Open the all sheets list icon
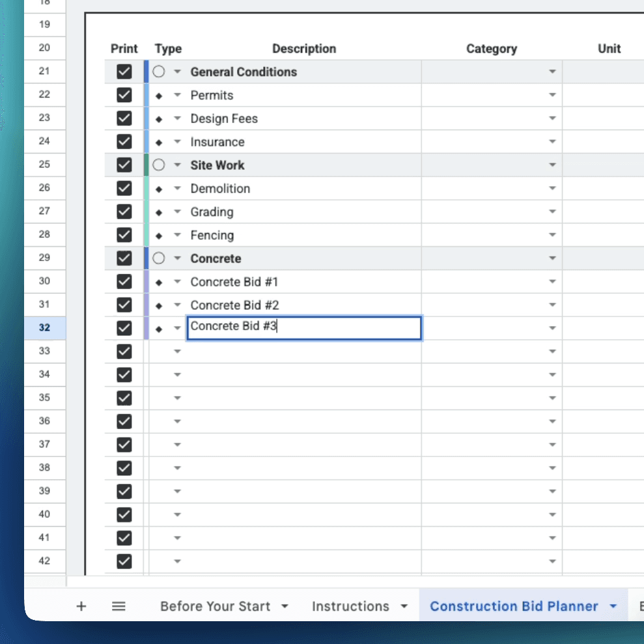Viewport: 644px width, 644px height. coord(119,606)
